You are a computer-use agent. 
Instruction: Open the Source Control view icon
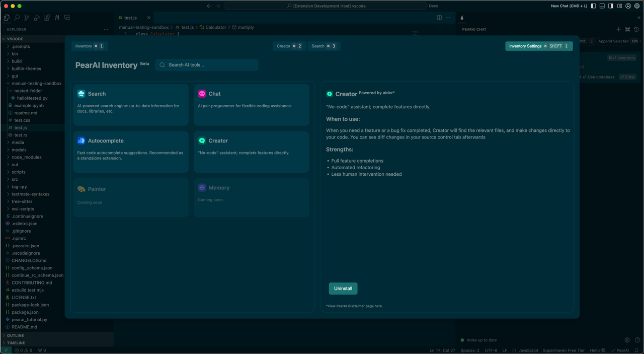click(27, 18)
